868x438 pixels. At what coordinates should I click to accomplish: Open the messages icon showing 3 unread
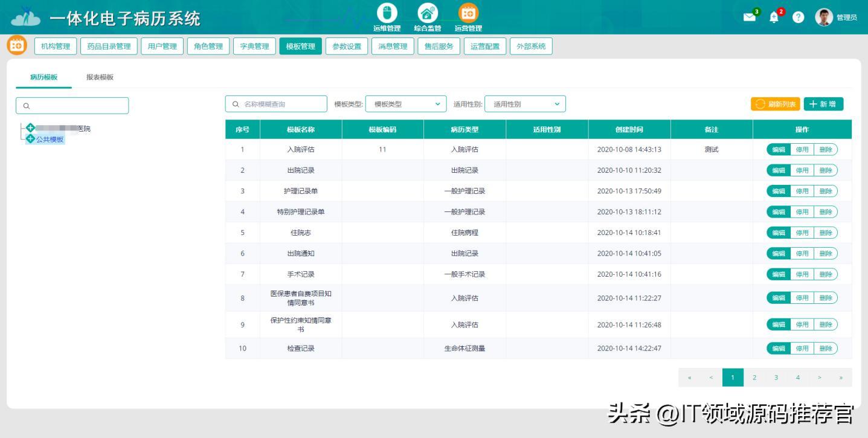[x=749, y=18]
